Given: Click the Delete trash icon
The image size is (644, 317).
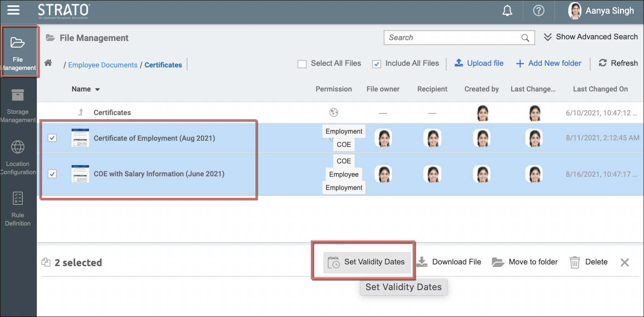Looking at the screenshot, I should click(575, 262).
